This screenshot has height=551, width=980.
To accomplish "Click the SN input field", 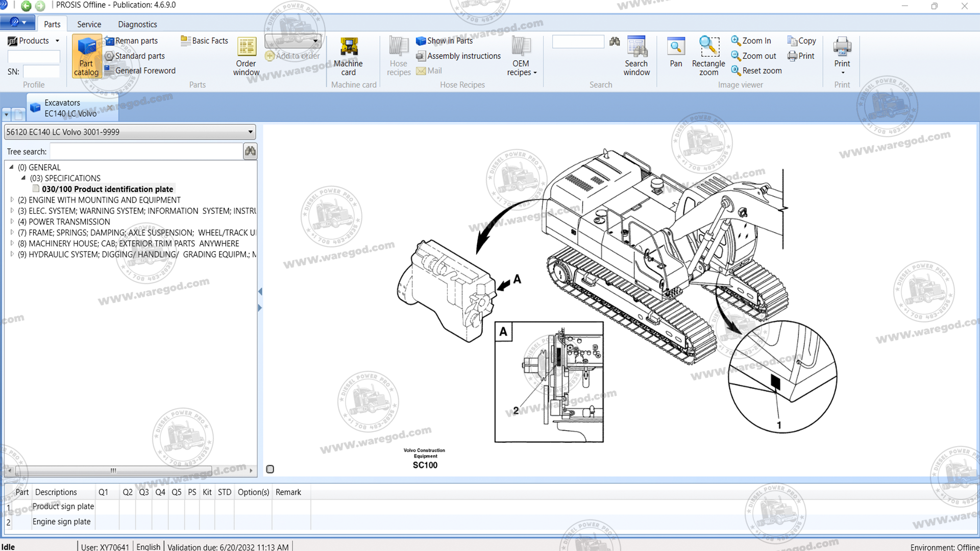I will 41,71.
